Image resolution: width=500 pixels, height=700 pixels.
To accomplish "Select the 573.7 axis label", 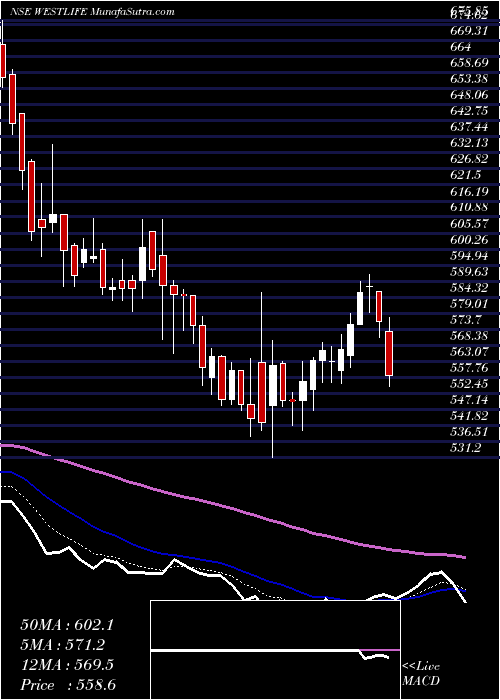I will point(468,320).
